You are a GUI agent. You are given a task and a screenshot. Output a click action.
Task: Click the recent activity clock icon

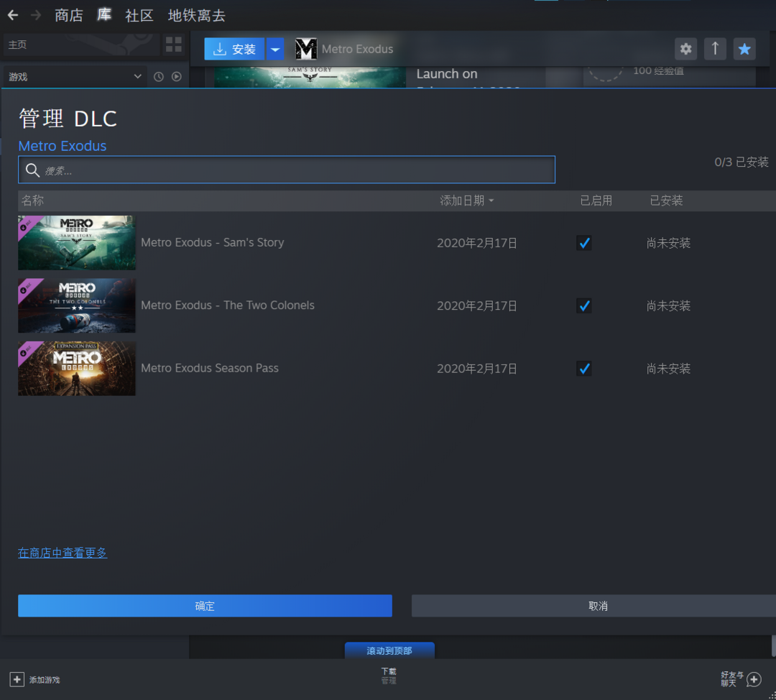tap(159, 77)
